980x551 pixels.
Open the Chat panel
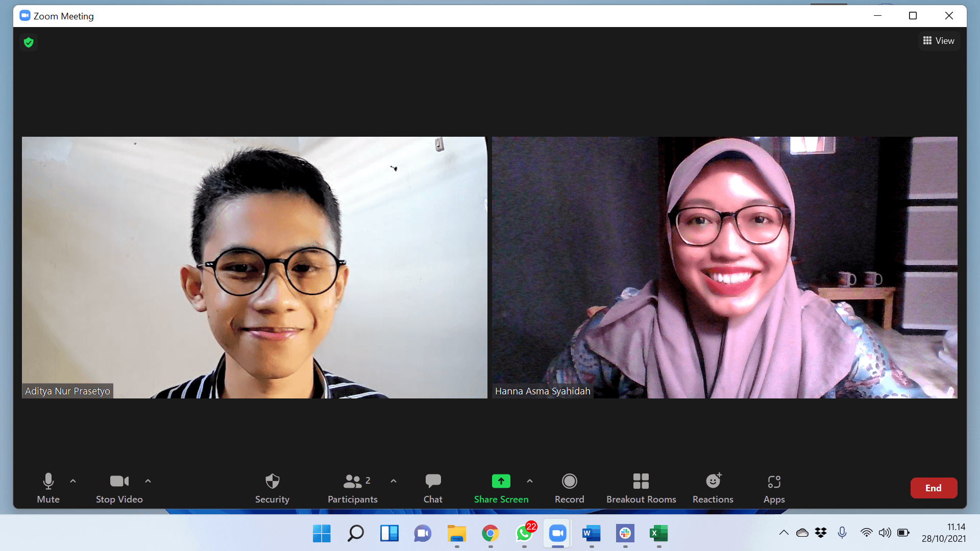click(433, 487)
